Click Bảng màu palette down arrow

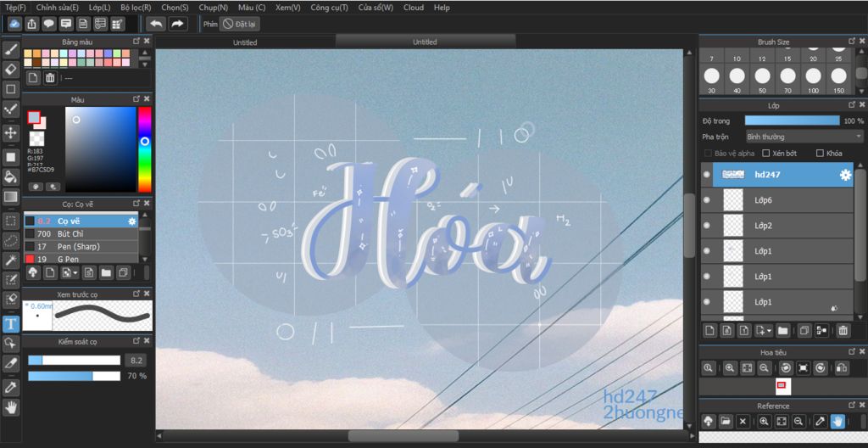pos(145,64)
